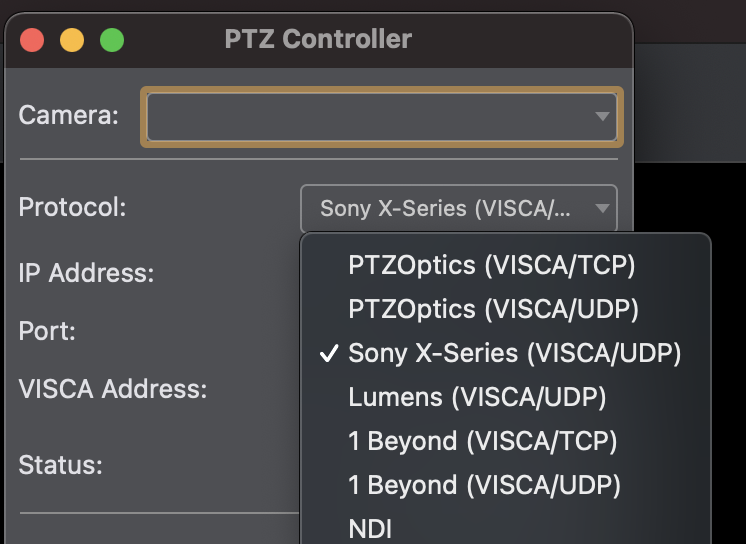Minimize the window using the yellow button
Viewport: 746px width, 544px height.
pos(72,40)
